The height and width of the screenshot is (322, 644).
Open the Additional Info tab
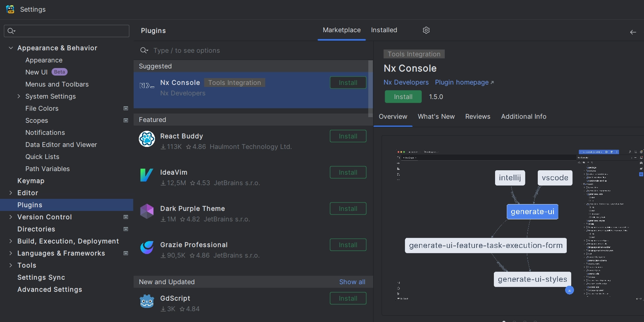click(524, 116)
